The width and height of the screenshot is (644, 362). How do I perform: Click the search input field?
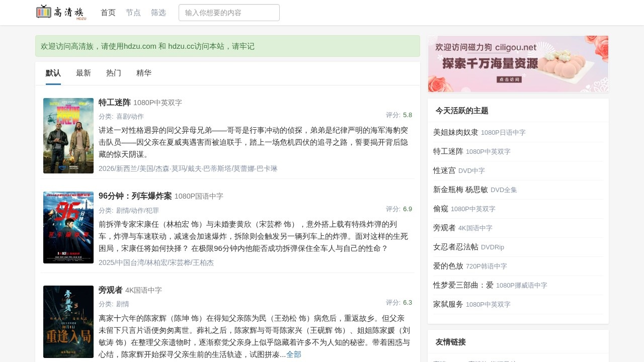tap(229, 13)
